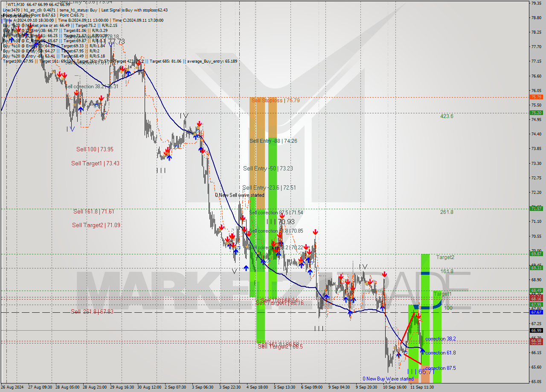Click the 'I I I 70.93' wave label
Image resolution: width=546 pixels, height=392 pixels.
(x=280, y=222)
